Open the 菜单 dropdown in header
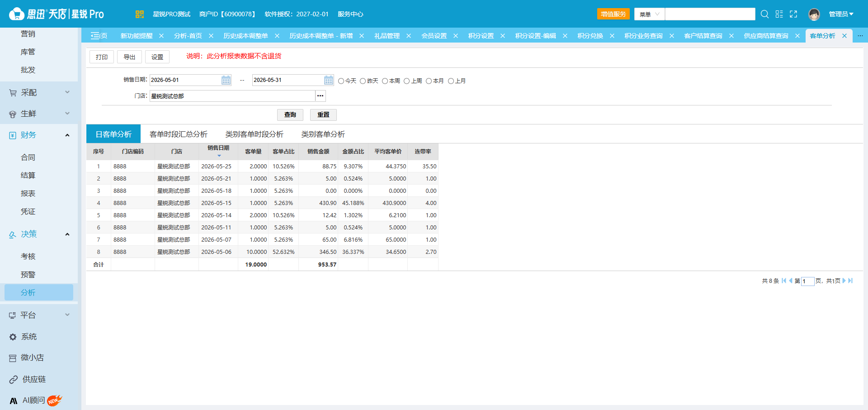This screenshot has height=410, width=868. click(x=649, y=14)
